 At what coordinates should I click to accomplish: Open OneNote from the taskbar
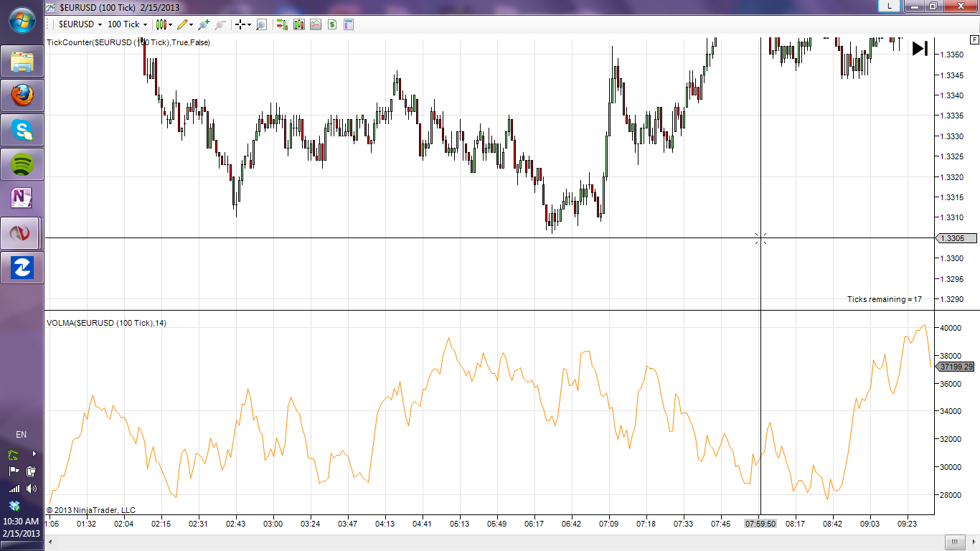[22, 199]
